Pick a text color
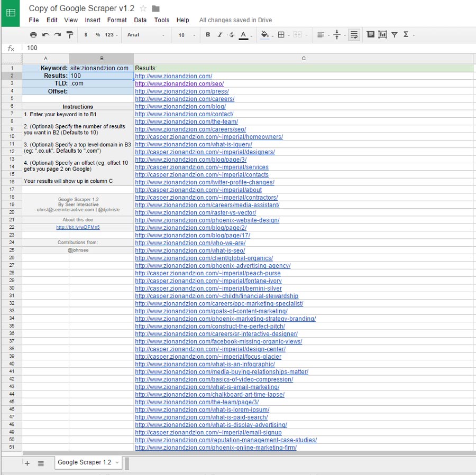476x475 pixels. pyautogui.click(x=243, y=35)
